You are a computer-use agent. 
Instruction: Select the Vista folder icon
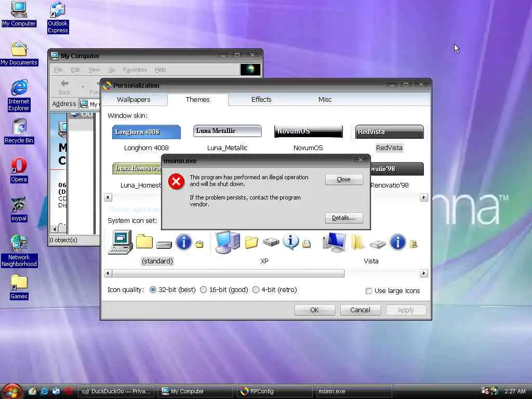tap(357, 242)
